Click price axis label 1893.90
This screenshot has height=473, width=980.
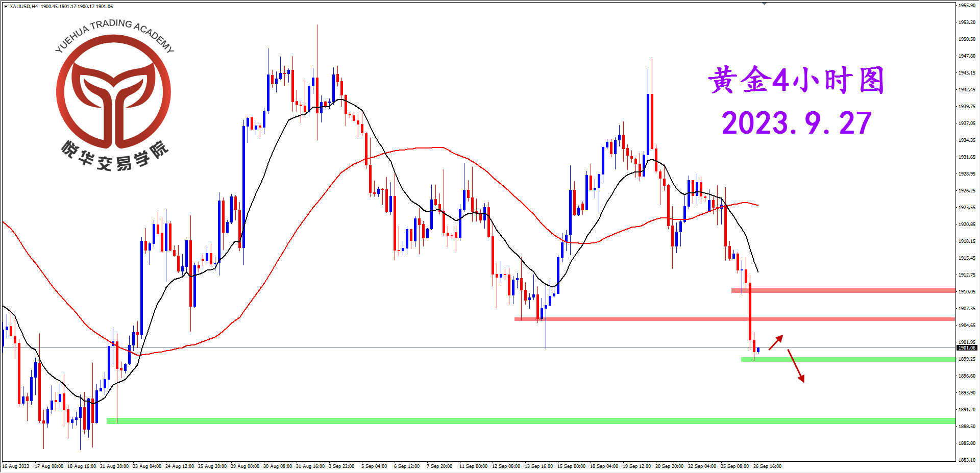point(967,393)
